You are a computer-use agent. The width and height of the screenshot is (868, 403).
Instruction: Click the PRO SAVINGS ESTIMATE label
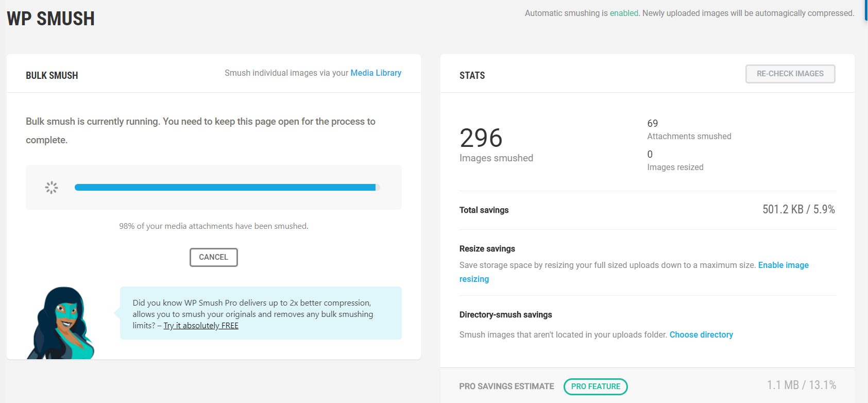tap(506, 387)
